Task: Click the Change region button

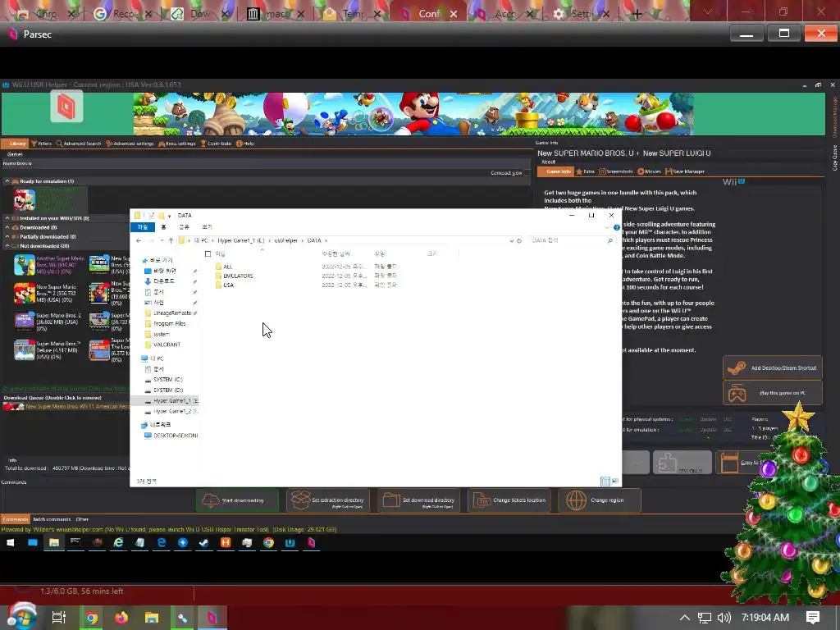Action: coord(600,500)
